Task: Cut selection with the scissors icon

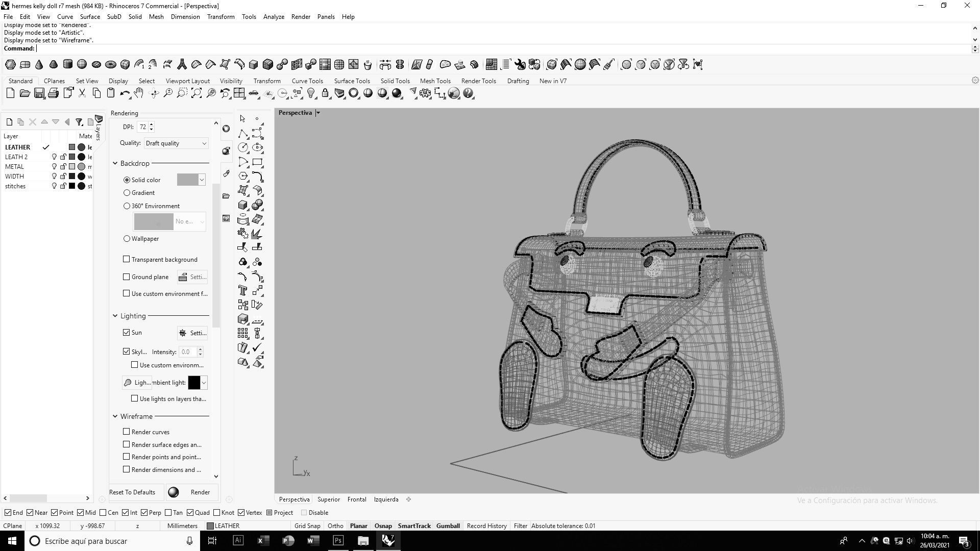Action: tap(82, 93)
